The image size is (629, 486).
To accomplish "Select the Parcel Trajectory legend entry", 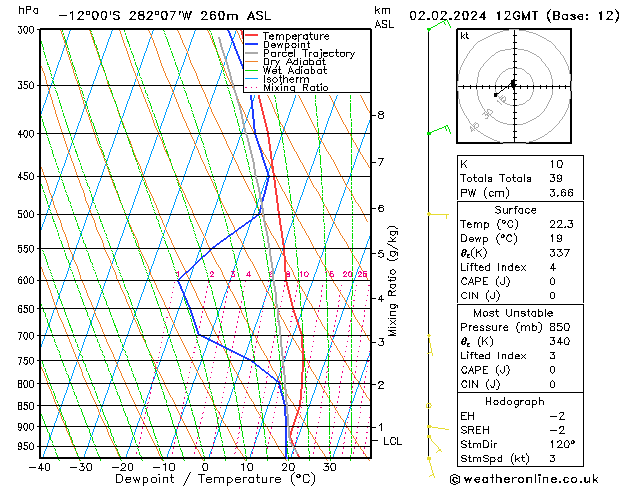I will [x=309, y=53].
